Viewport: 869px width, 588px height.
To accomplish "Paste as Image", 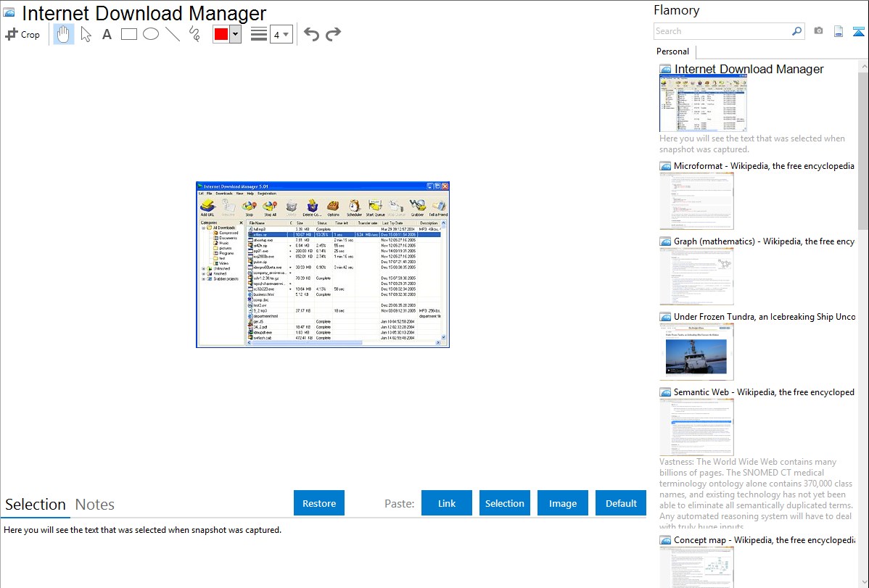I will pyautogui.click(x=562, y=503).
